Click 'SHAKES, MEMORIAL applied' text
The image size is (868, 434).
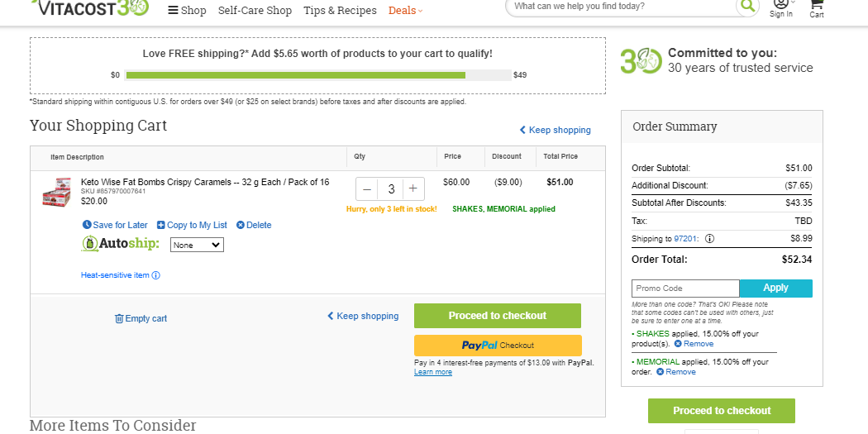[x=503, y=209]
